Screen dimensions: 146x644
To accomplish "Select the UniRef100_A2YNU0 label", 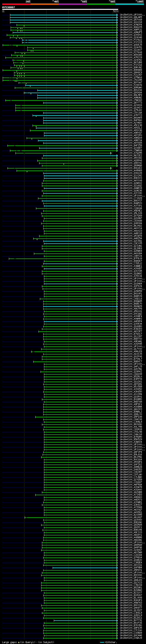I will (131, 123).
